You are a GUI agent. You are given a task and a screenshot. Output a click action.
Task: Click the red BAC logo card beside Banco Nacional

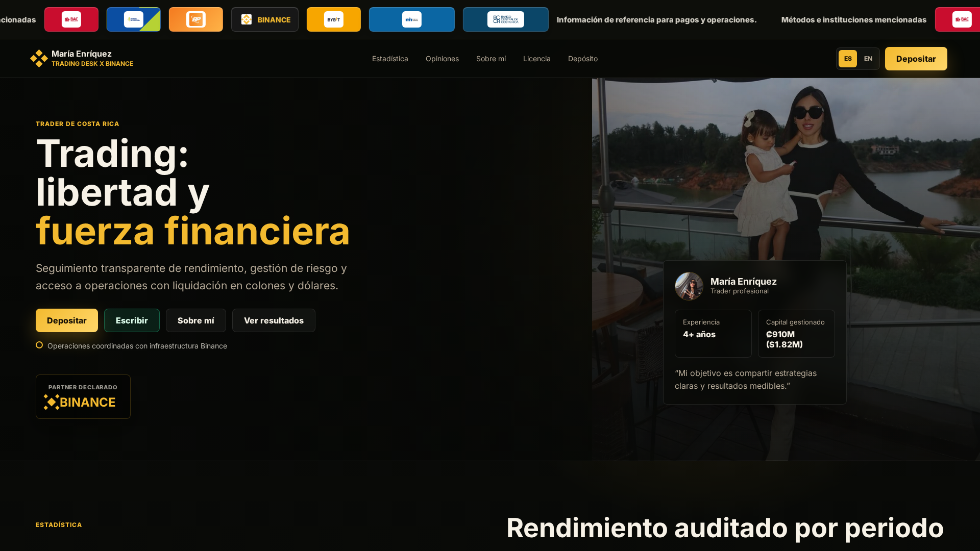[x=71, y=19]
